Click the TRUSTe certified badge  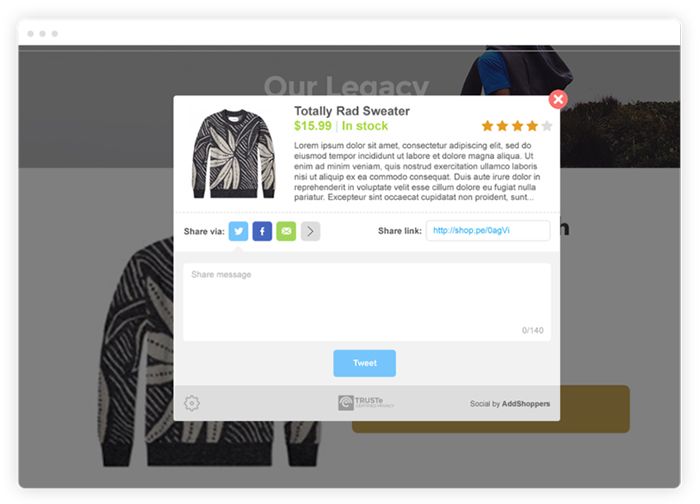click(x=366, y=403)
